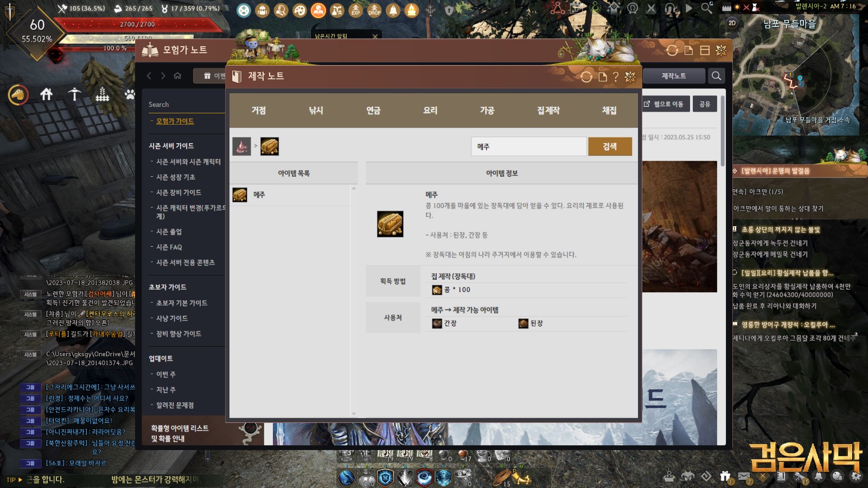Click the house icon near horse icon

[x=47, y=94]
